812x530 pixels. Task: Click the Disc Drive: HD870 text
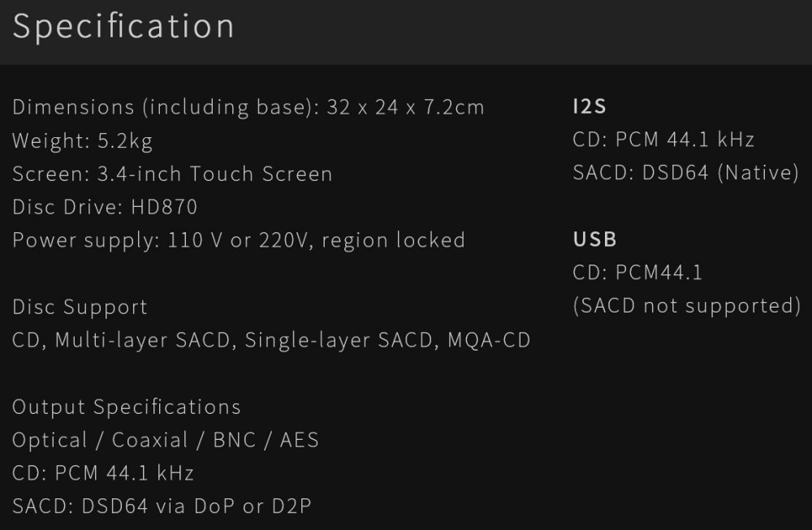click(x=105, y=207)
